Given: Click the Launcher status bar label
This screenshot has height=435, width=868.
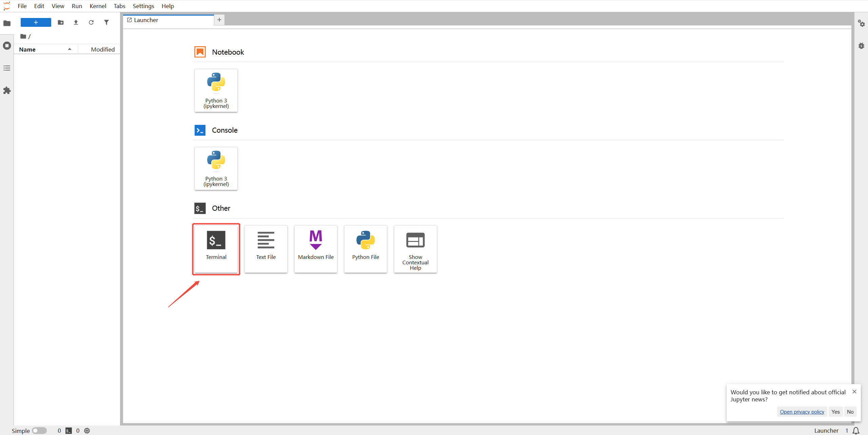Looking at the screenshot, I should (x=826, y=431).
